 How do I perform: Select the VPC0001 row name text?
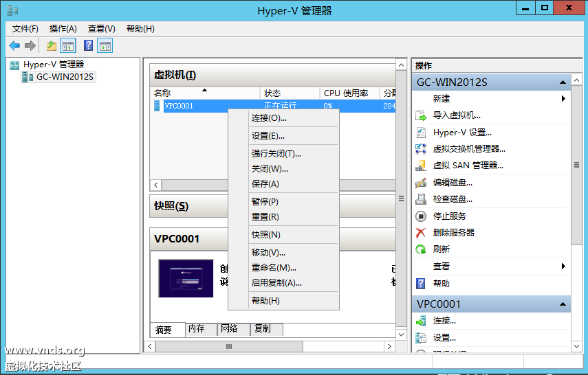[x=179, y=106]
